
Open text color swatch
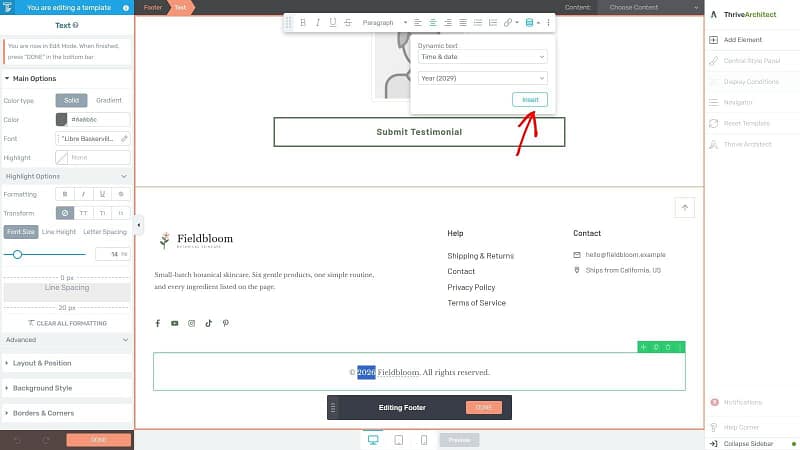[x=61, y=119]
